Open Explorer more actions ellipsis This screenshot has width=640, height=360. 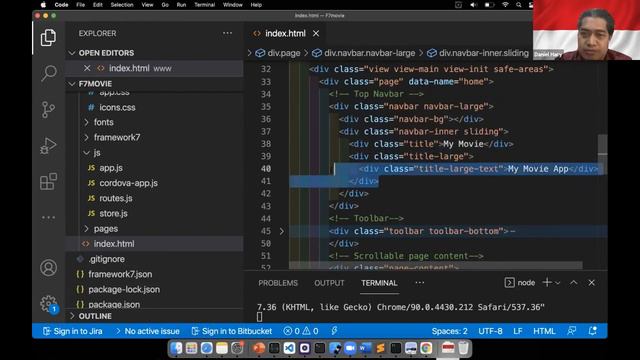[227, 33]
